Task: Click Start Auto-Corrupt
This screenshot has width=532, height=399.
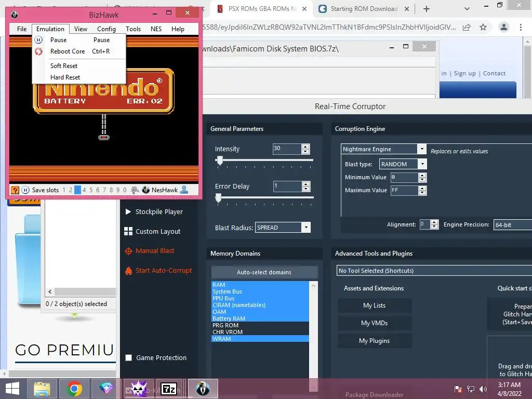Action: [158, 270]
